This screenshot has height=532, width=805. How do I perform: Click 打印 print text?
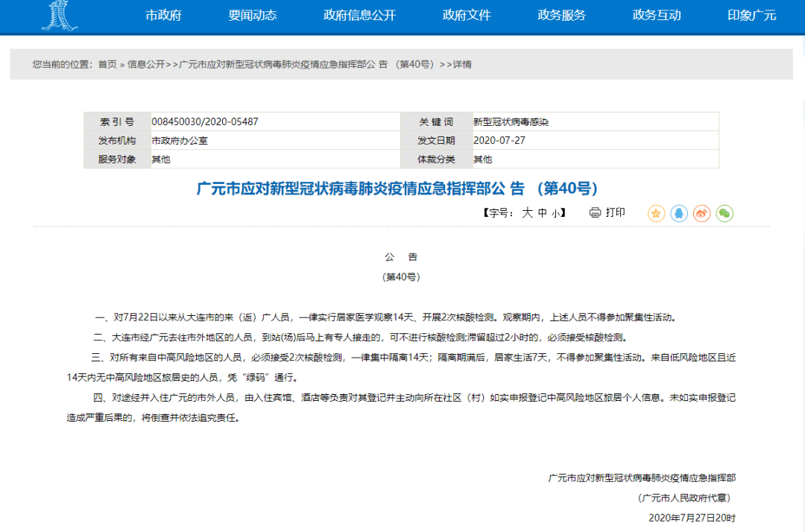(x=615, y=212)
